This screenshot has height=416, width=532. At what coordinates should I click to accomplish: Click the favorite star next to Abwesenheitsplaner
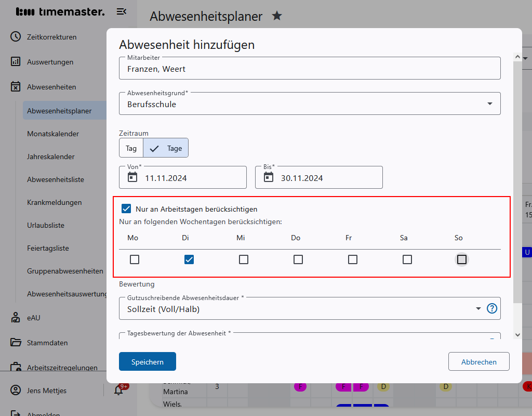pyautogui.click(x=277, y=16)
